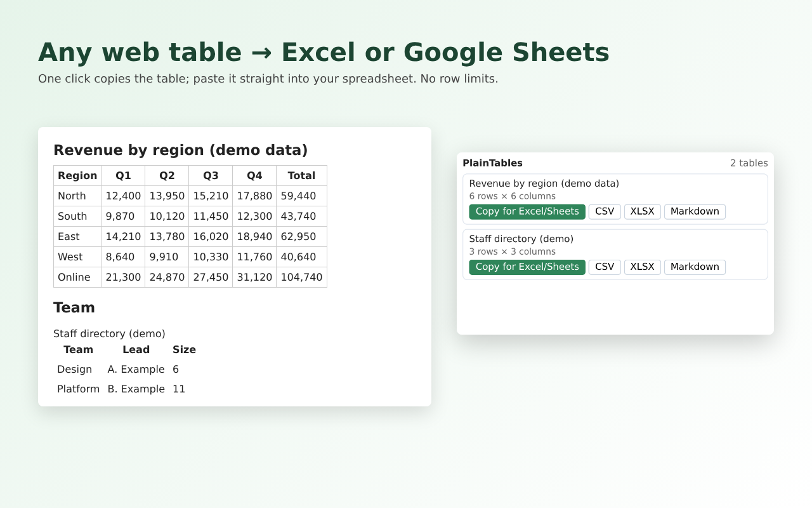Click the Lead column header
Viewport: 812px width, 508px height.
[x=136, y=350]
